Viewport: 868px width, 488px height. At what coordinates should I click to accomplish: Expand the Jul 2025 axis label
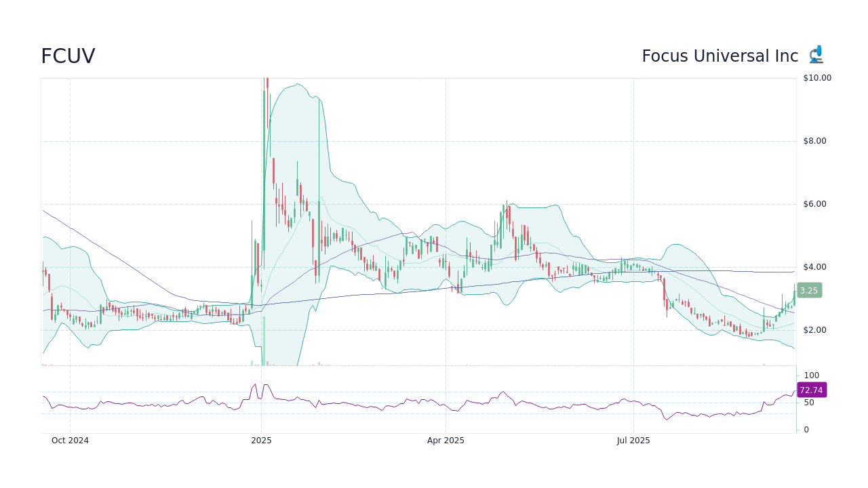634,441
